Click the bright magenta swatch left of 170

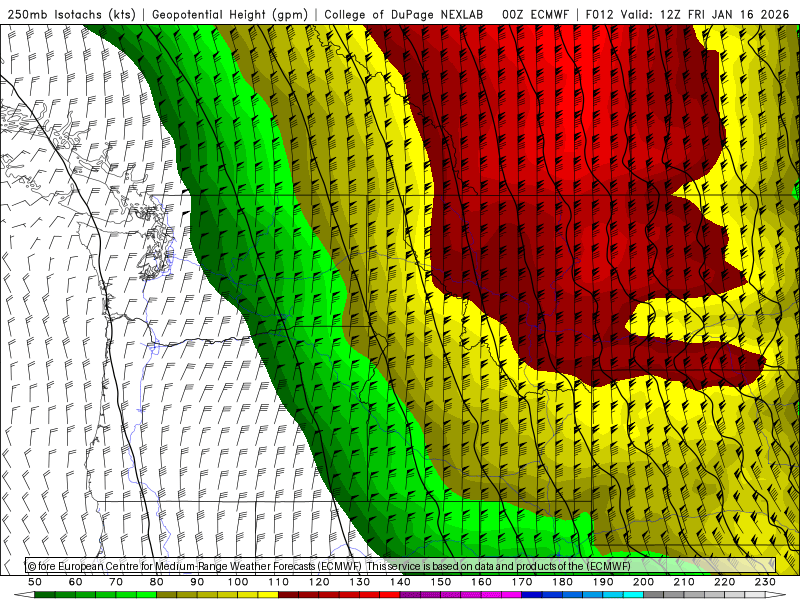[511, 595]
